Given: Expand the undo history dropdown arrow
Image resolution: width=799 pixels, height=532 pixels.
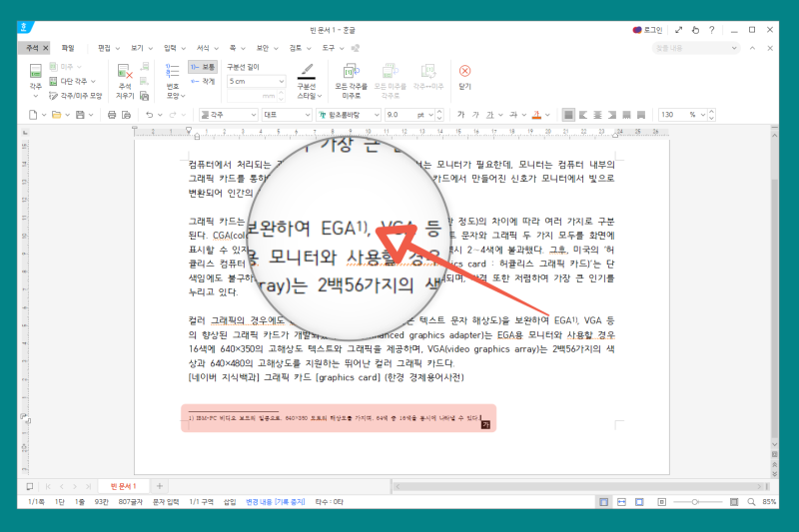Looking at the screenshot, I should click(160, 115).
